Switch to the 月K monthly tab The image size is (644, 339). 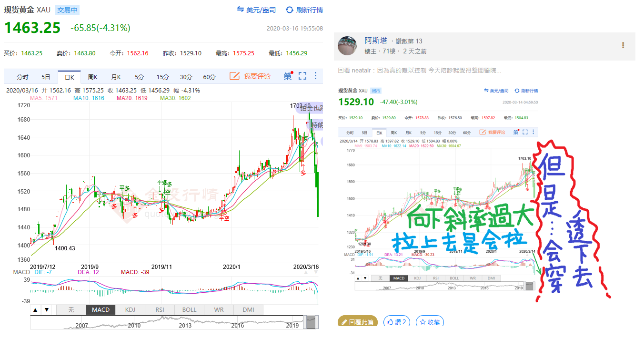[116, 77]
